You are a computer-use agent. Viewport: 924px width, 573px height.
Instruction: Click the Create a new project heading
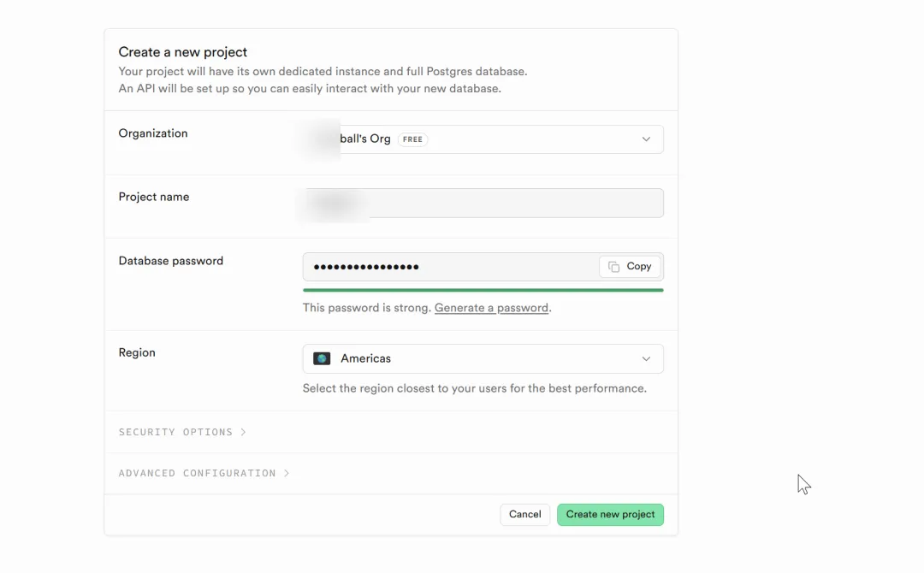(x=182, y=52)
